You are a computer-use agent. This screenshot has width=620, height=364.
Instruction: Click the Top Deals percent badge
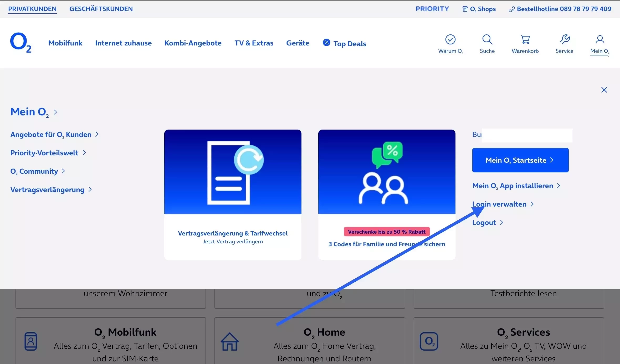point(326,43)
